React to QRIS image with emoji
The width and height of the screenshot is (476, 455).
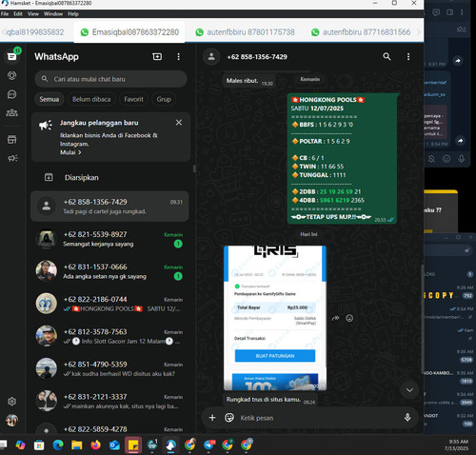point(349,318)
